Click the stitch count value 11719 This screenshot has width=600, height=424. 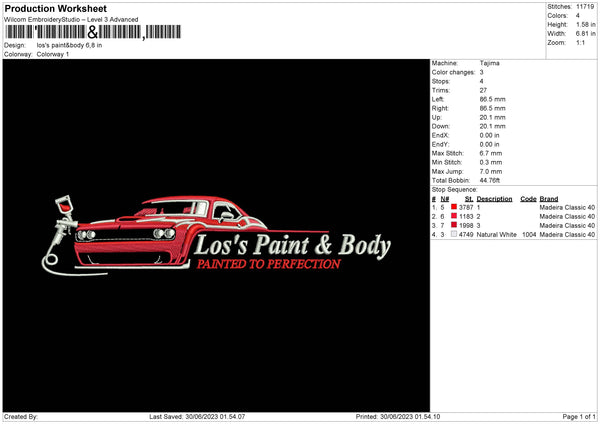[x=585, y=7]
